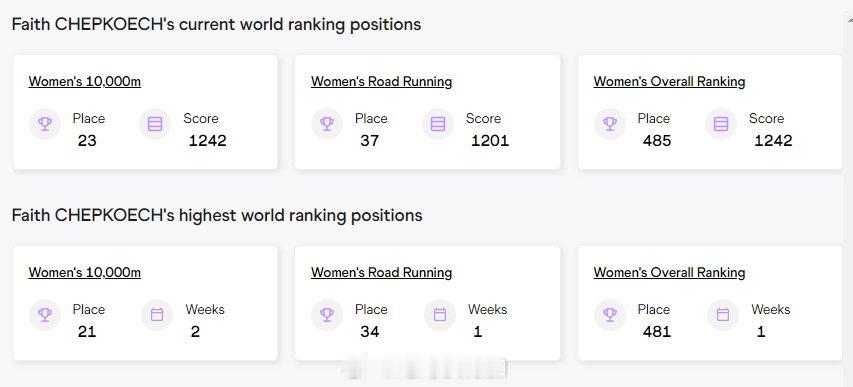853x387 pixels.
Task: Open highest Women's Overall Ranking link
Action: click(x=669, y=273)
